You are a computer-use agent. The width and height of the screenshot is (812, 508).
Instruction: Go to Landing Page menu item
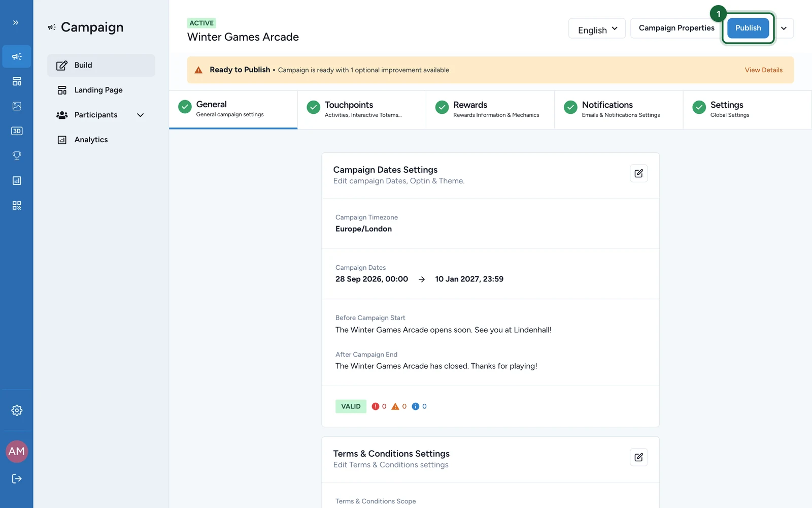(x=101, y=90)
